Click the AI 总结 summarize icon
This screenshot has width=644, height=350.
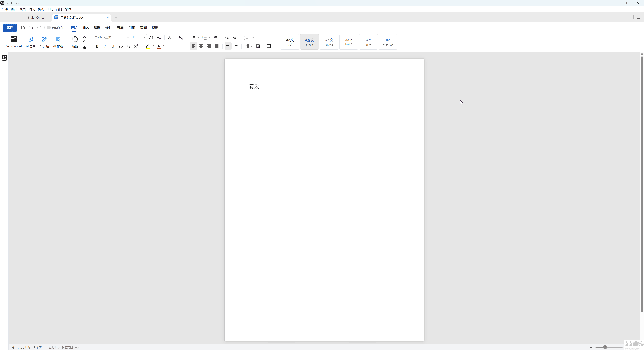point(31,41)
